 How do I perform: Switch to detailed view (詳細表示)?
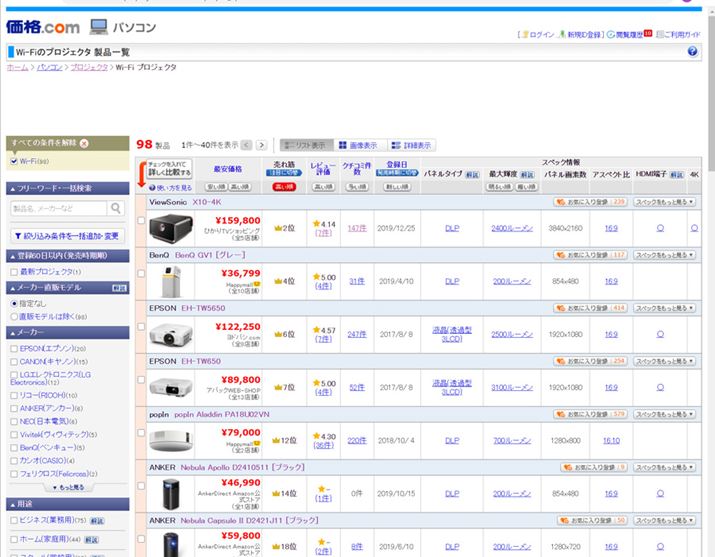click(x=411, y=145)
